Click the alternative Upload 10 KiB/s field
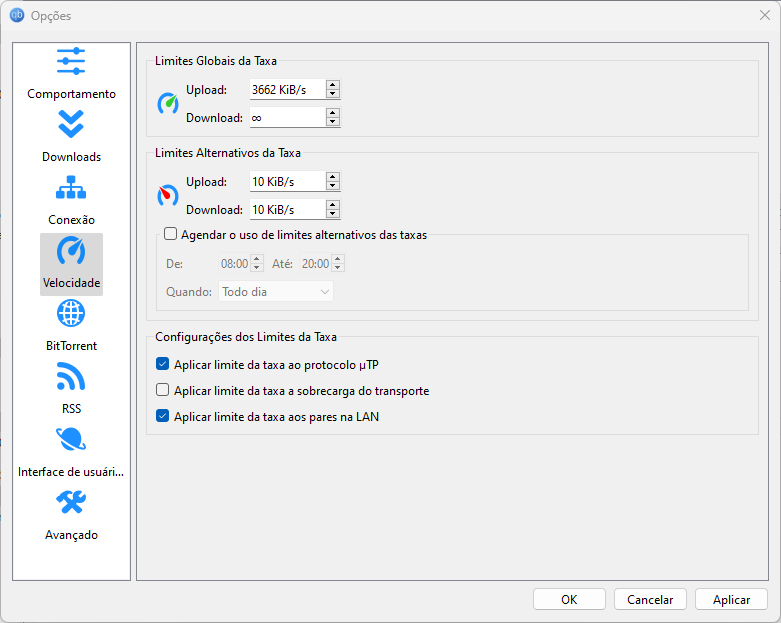Screen dimensions: 781x623 (288, 182)
